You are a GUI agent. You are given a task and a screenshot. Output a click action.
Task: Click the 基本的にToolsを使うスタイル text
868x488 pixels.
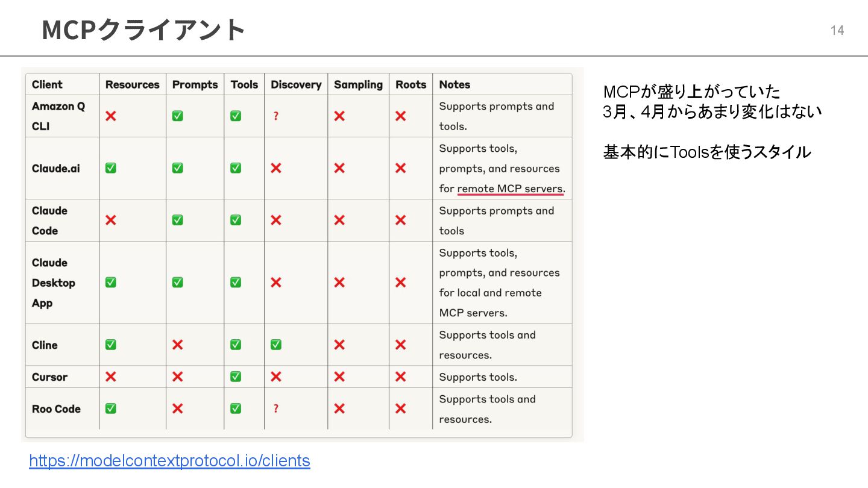706,152
